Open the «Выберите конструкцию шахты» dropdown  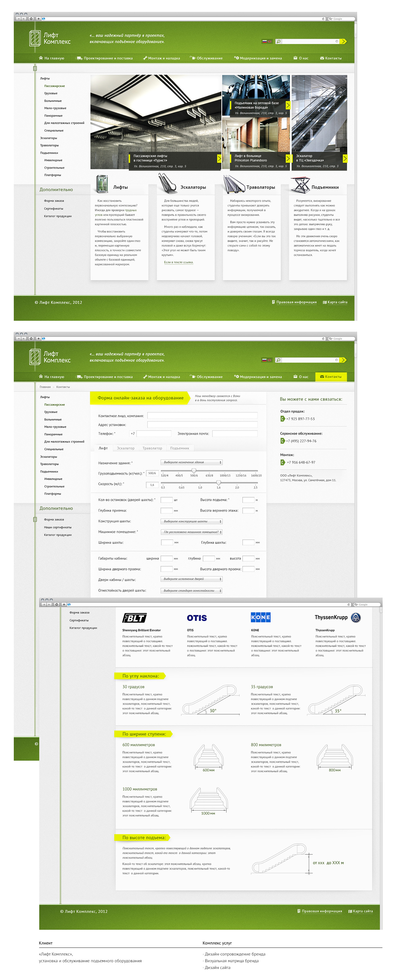point(191,521)
